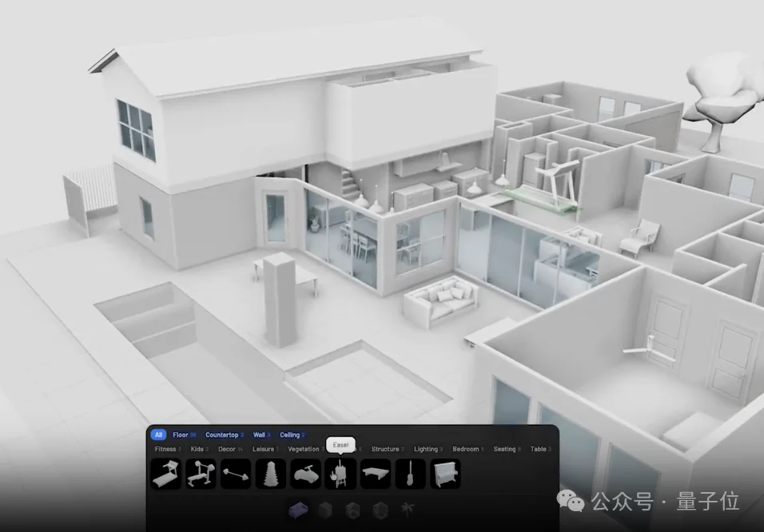764x532 pixels.
Task: Pick the barbell model icon
Action: (x=234, y=474)
